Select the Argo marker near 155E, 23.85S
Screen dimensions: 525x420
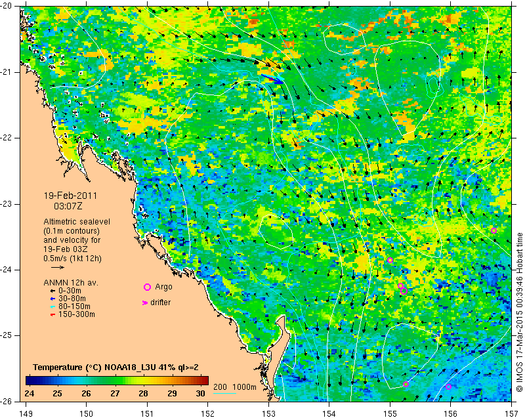[x=390, y=261]
